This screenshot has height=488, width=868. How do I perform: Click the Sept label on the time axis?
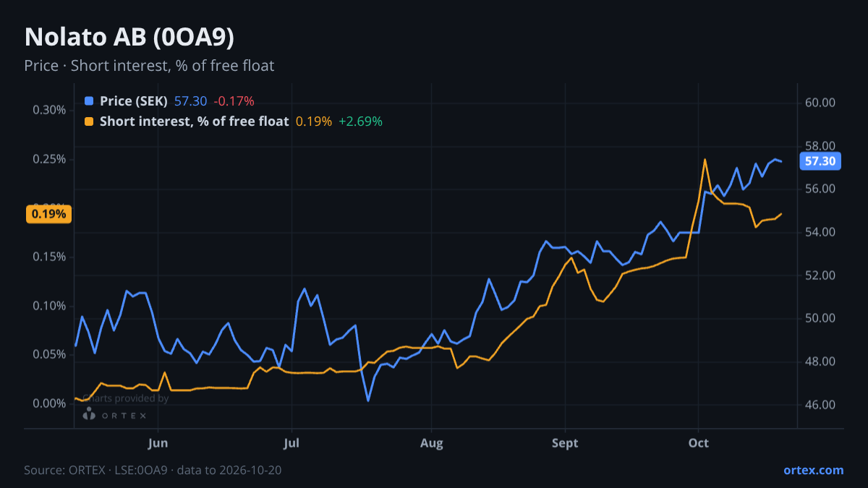[565, 443]
